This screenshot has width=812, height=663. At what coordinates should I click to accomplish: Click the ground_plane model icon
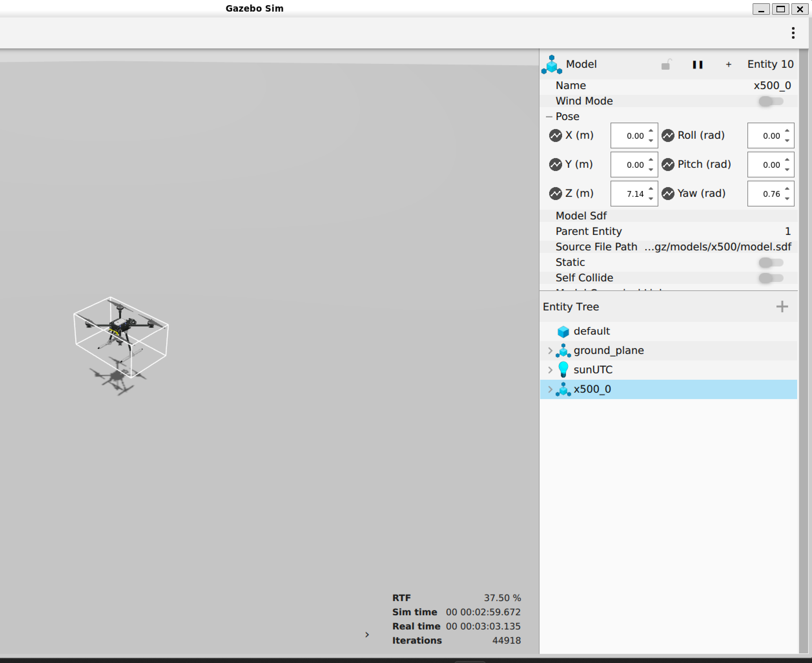(563, 351)
